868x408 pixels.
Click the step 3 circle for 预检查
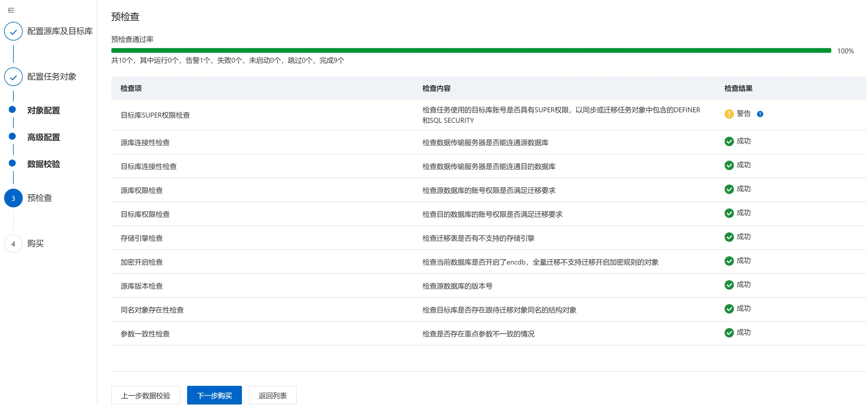click(13, 198)
